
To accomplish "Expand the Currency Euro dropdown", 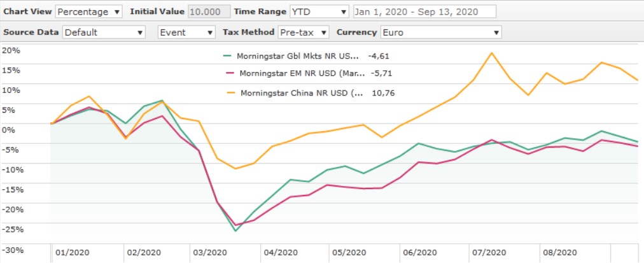I will (x=440, y=32).
